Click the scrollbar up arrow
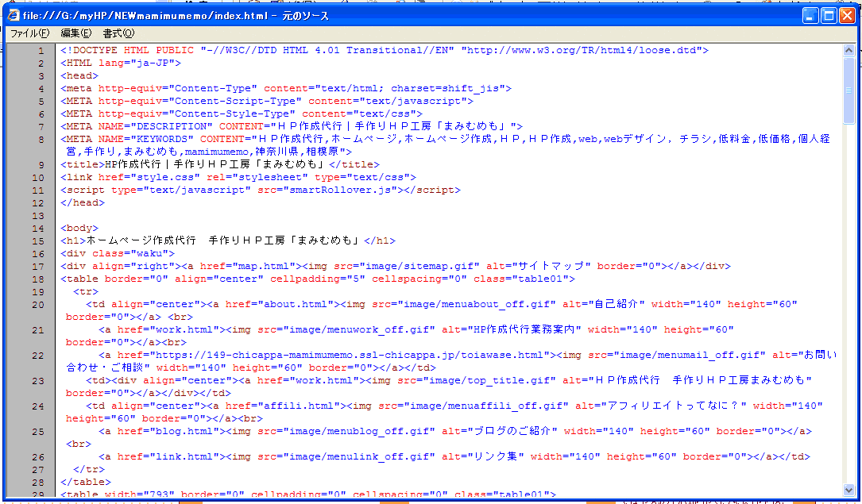862x504 pixels. coord(848,50)
